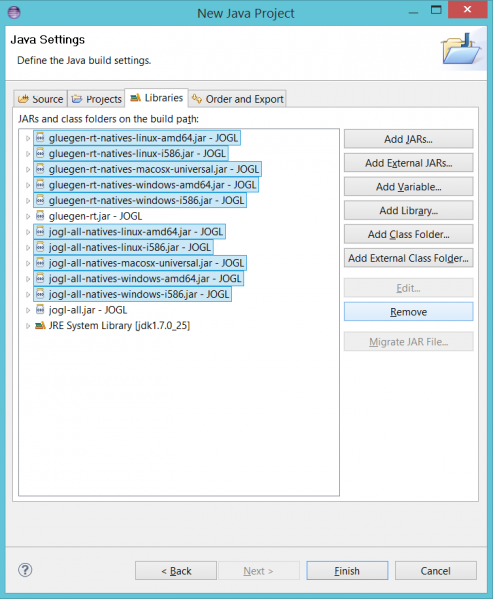Expand gluegen-rt.jar tree node
The image size is (493, 599).
28,217
